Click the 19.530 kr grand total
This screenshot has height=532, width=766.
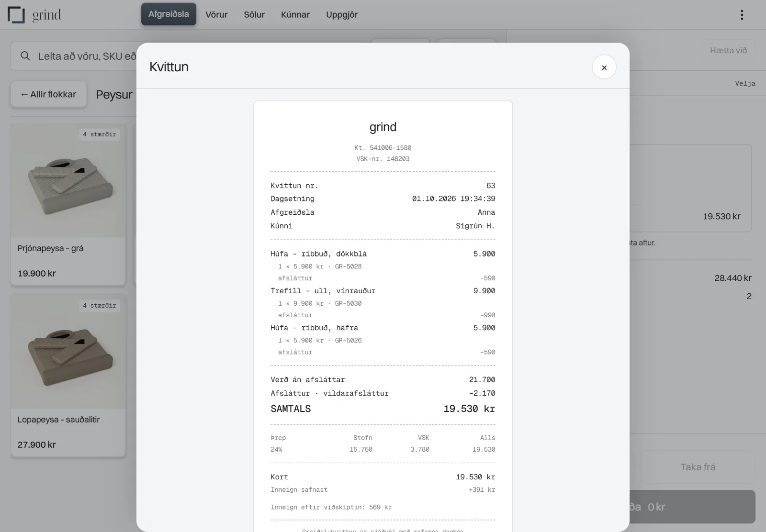(469, 409)
